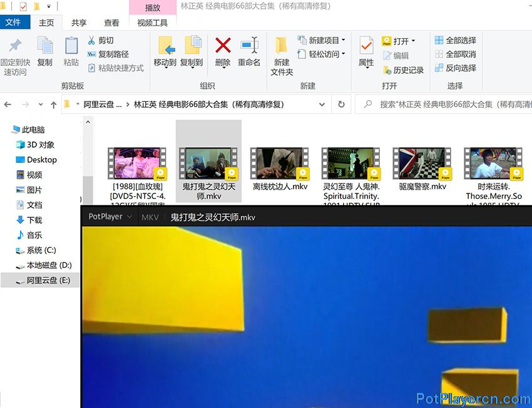Invert selection with 反向选择

[x=455, y=68]
